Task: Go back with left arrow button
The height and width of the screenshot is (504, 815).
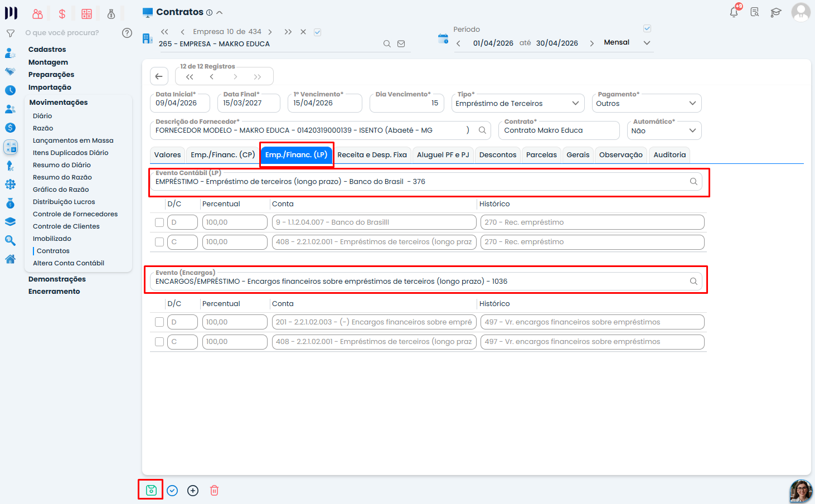Action: 159,76
